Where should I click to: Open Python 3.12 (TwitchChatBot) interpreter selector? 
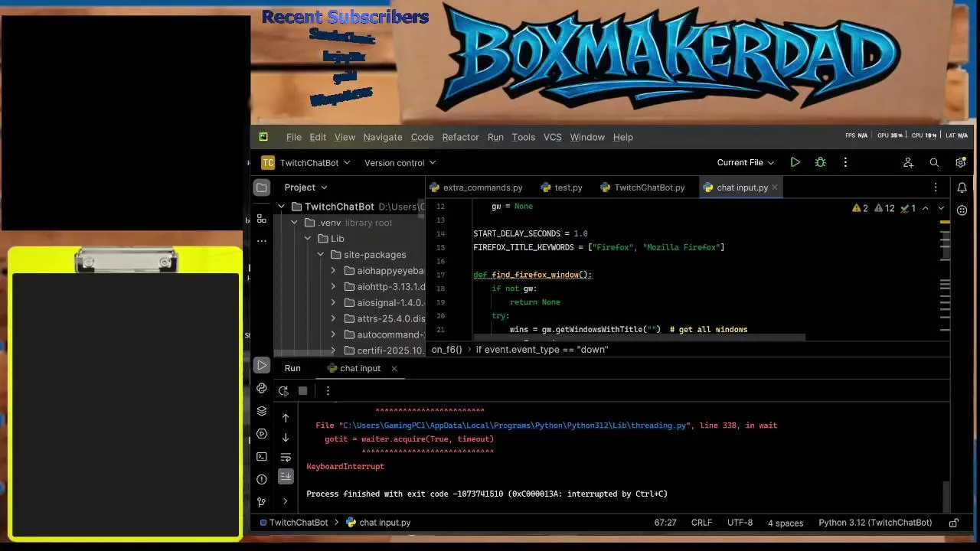pos(875,523)
